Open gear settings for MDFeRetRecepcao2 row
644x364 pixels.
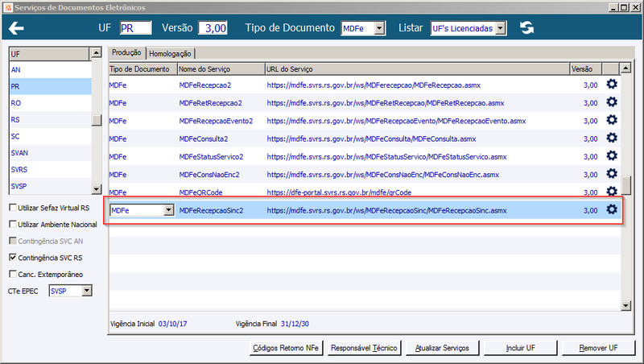612,102
